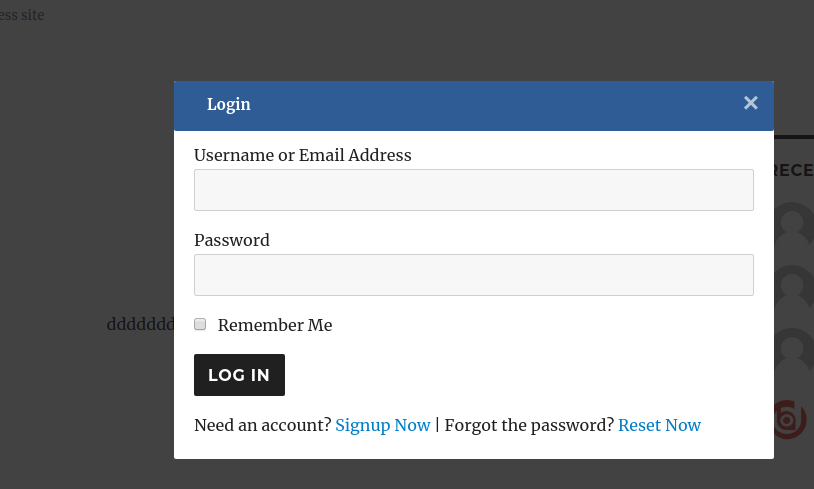
Task: Click the Forgot the password? text
Action: 529,425
